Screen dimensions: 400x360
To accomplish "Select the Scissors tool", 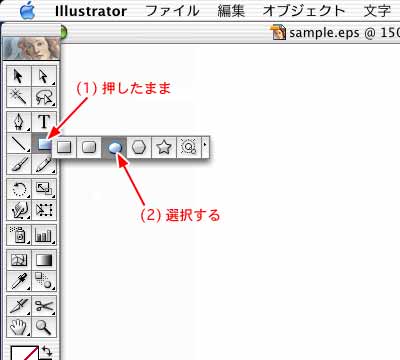I will (x=44, y=306).
